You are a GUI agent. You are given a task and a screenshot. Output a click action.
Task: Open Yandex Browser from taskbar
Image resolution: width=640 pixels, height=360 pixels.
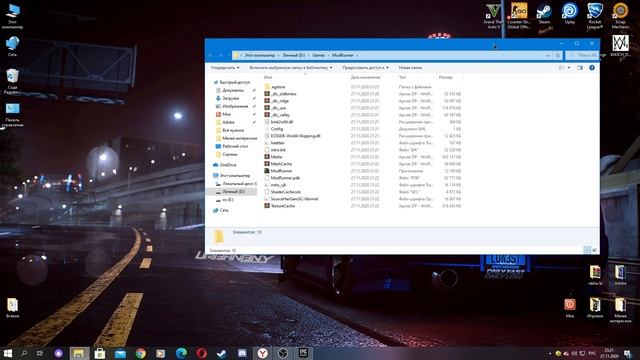point(262,353)
